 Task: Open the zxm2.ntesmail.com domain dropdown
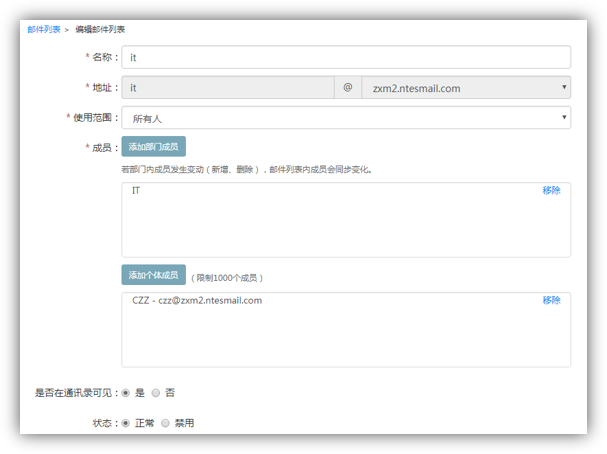point(465,88)
